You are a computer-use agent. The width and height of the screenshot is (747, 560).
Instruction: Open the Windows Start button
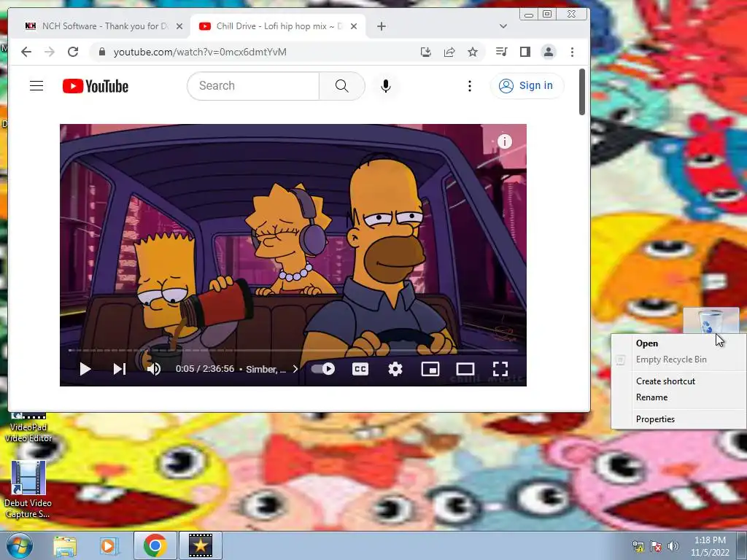coord(19,545)
